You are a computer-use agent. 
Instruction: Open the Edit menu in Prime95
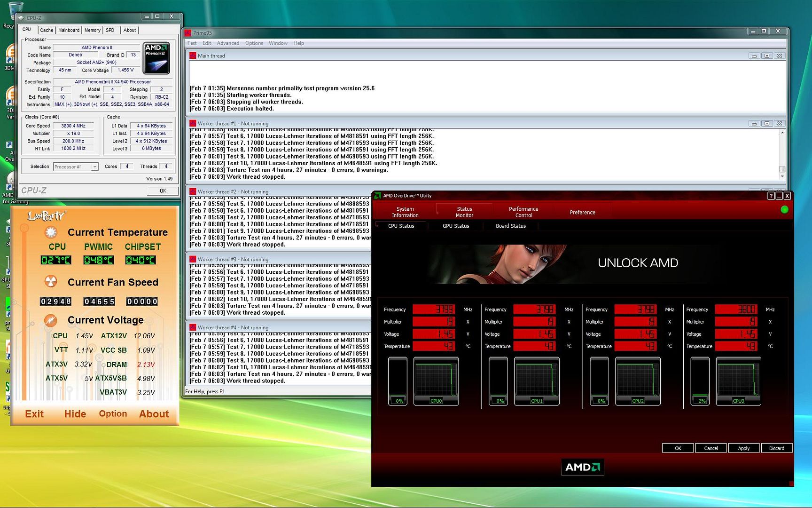click(x=207, y=43)
